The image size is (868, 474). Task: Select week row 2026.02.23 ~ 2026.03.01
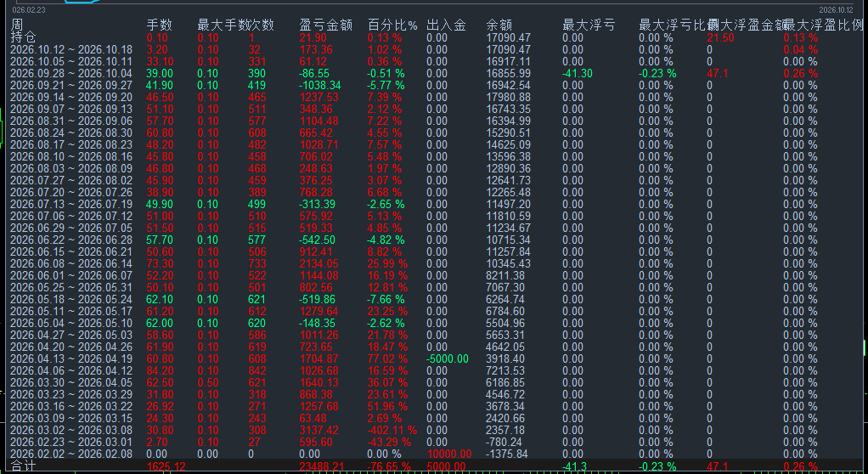tap(71, 443)
